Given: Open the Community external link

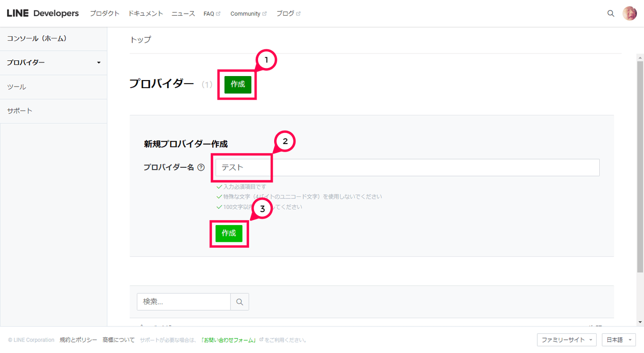Looking at the screenshot, I should tap(249, 14).
